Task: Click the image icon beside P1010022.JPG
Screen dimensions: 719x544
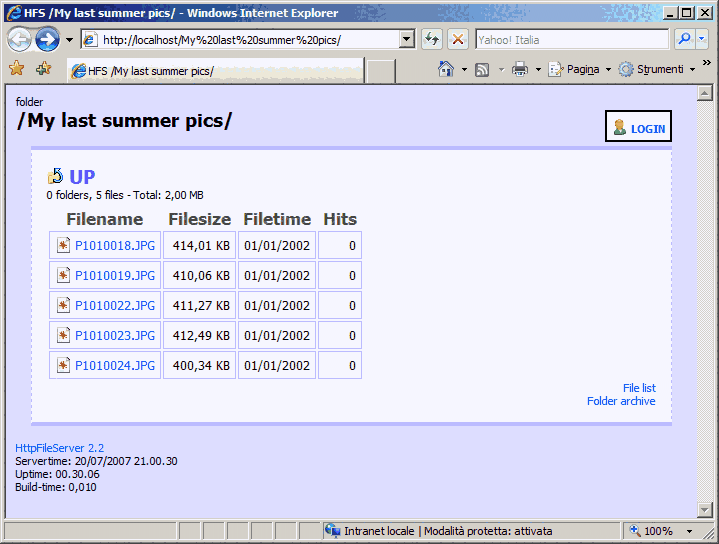Action: tap(63, 305)
